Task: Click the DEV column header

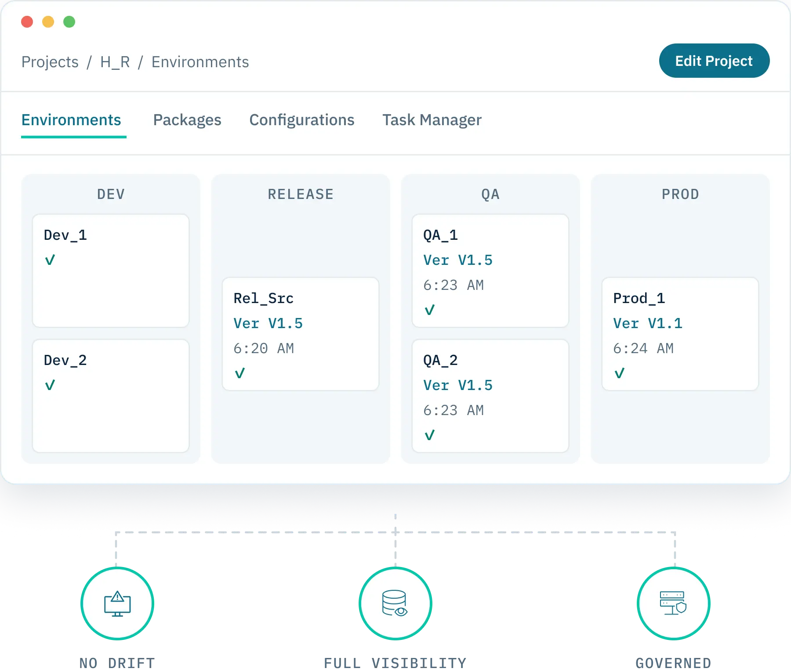Action: [x=111, y=194]
